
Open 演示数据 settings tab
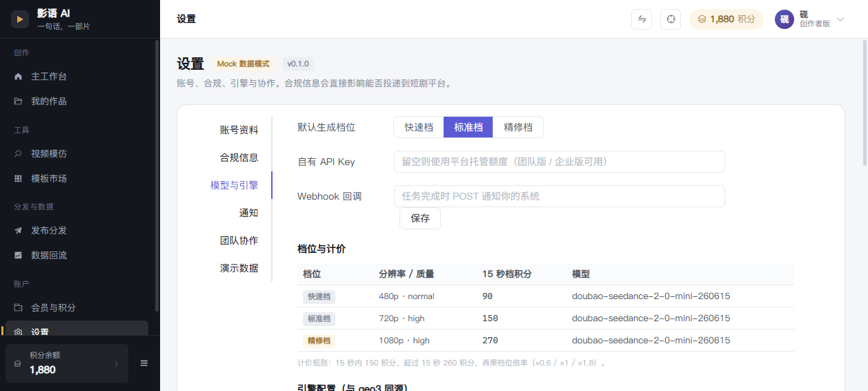click(239, 268)
